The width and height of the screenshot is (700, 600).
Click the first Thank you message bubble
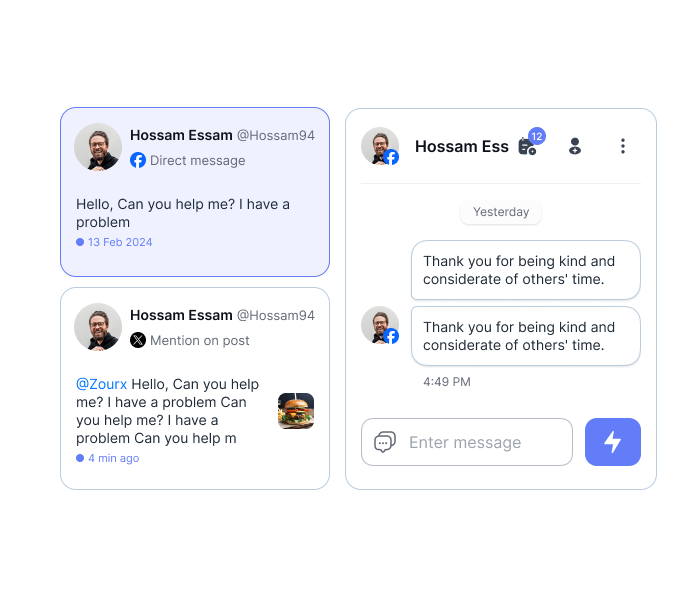525,270
